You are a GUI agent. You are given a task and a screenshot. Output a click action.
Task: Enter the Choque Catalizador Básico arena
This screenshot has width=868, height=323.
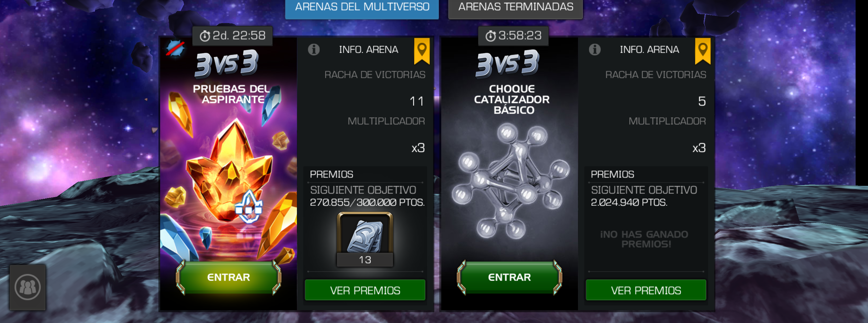point(509,277)
